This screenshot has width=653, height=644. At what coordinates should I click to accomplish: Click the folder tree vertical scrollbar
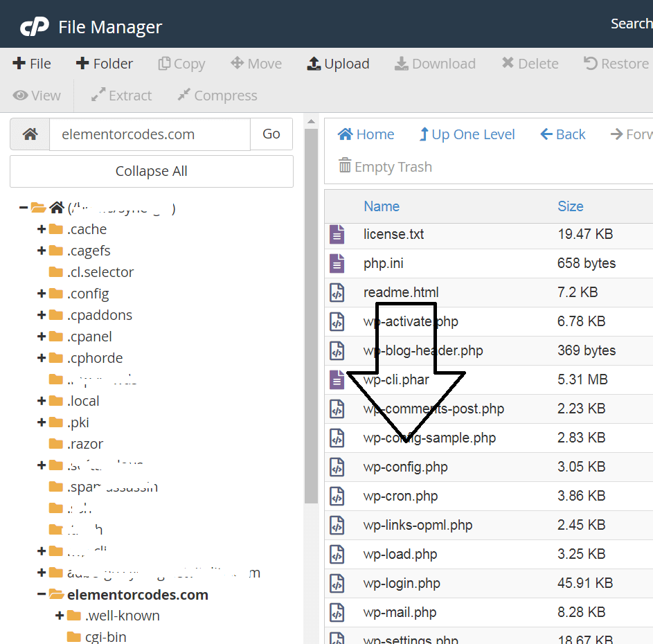[311, 312]
